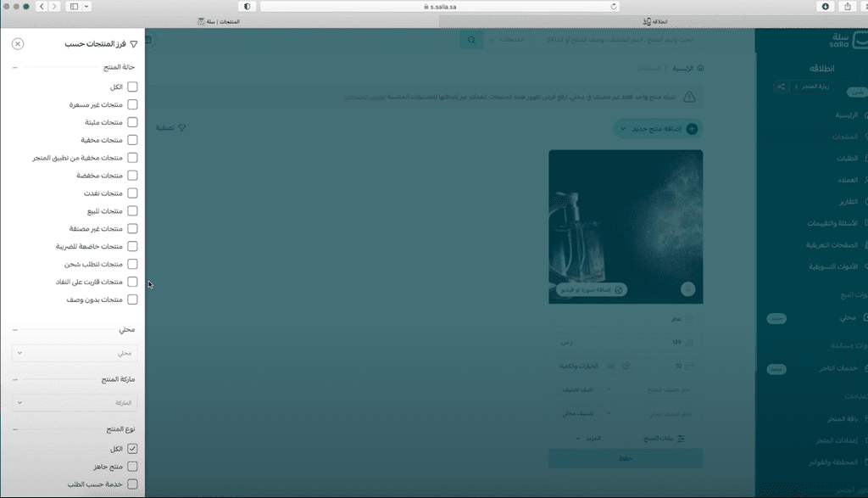Select the منتجات تتطلب شحن checkbox
The height and width of the screenshot is (498, 868).
[132, 264]
